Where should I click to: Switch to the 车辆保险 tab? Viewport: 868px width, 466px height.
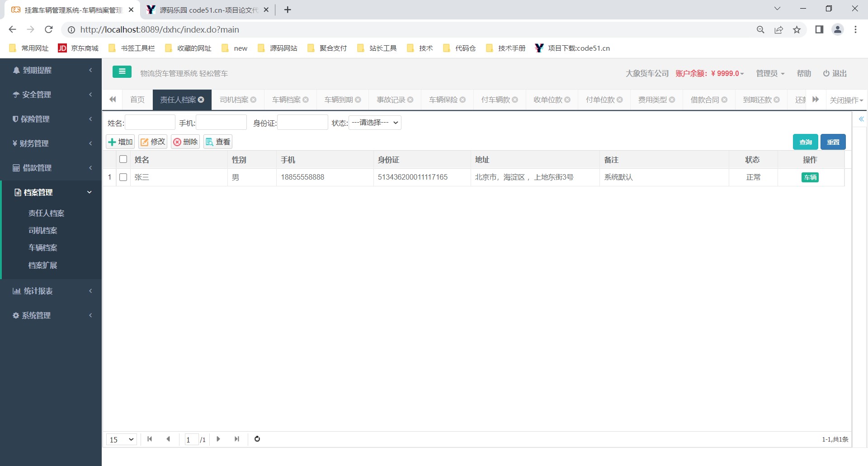point(443,100)
